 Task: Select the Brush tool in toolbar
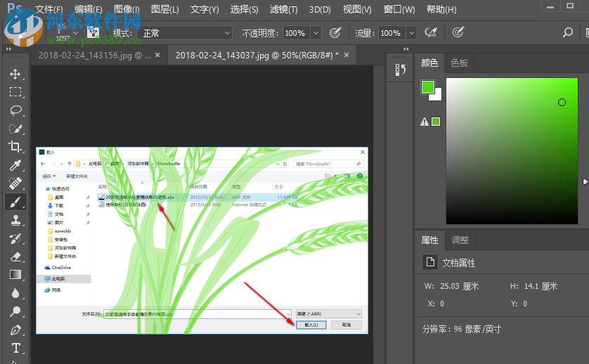[15, 202]
